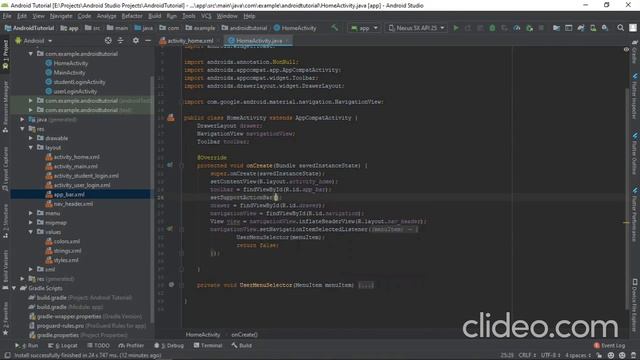This screenshot has width=640, height=360.
Task: Open the Nexus 5X API 25 device dropdown
Action: coord(416,28)
